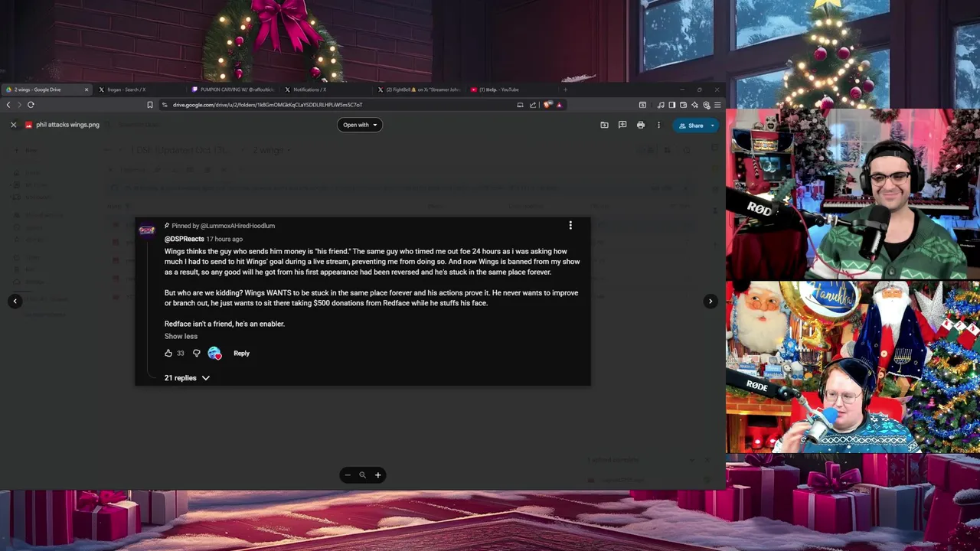
Task: Click the blue Share button
Action: (691, 126)
